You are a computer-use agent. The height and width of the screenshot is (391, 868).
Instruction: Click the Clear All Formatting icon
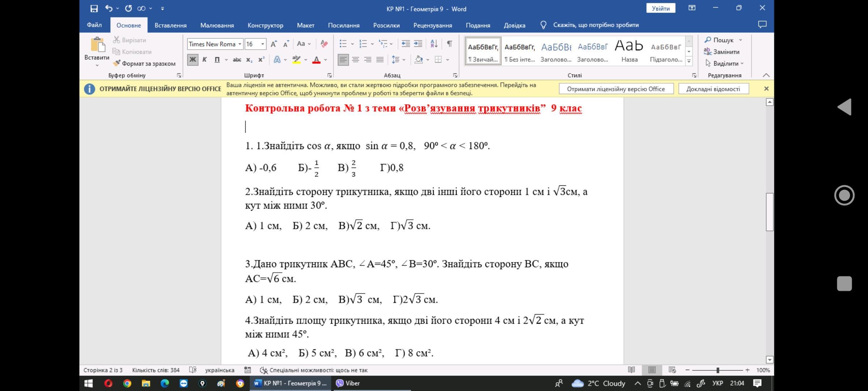pos(324,44)
